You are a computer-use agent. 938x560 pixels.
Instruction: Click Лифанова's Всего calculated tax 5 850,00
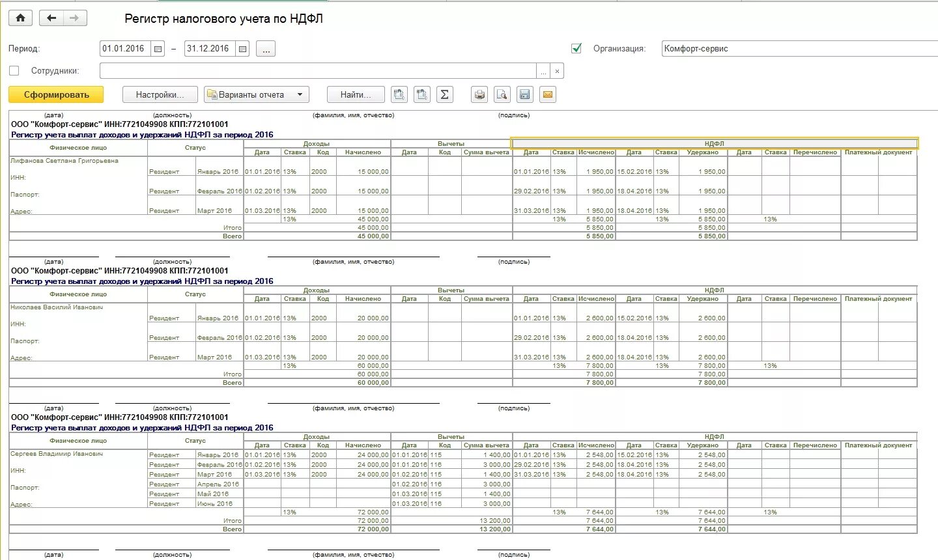(x=599, y=236)
